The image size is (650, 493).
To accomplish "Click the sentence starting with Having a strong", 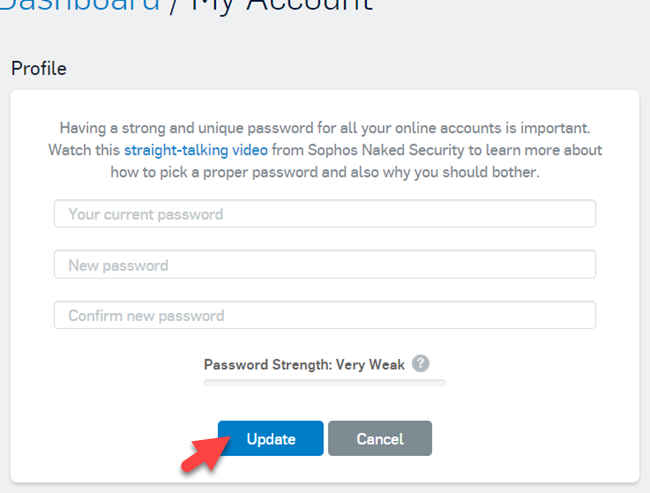I will [325, 128].
